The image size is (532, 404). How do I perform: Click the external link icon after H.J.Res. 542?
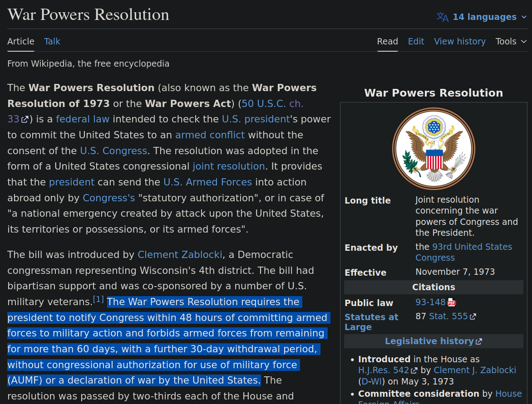[414, 370]
